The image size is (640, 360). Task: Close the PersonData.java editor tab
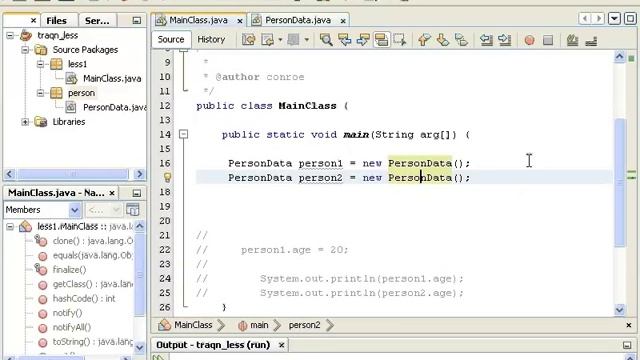click(x=343, y=20)
